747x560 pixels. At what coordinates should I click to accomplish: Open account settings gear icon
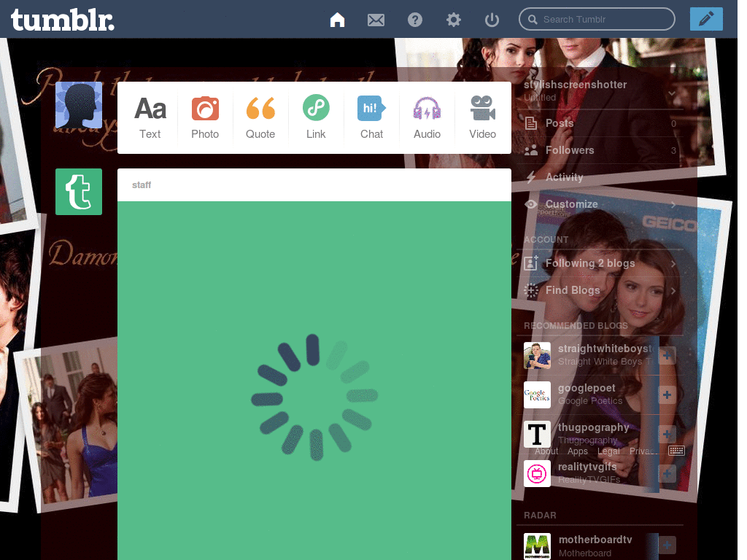pyautogui.click(x=454, y=20)
